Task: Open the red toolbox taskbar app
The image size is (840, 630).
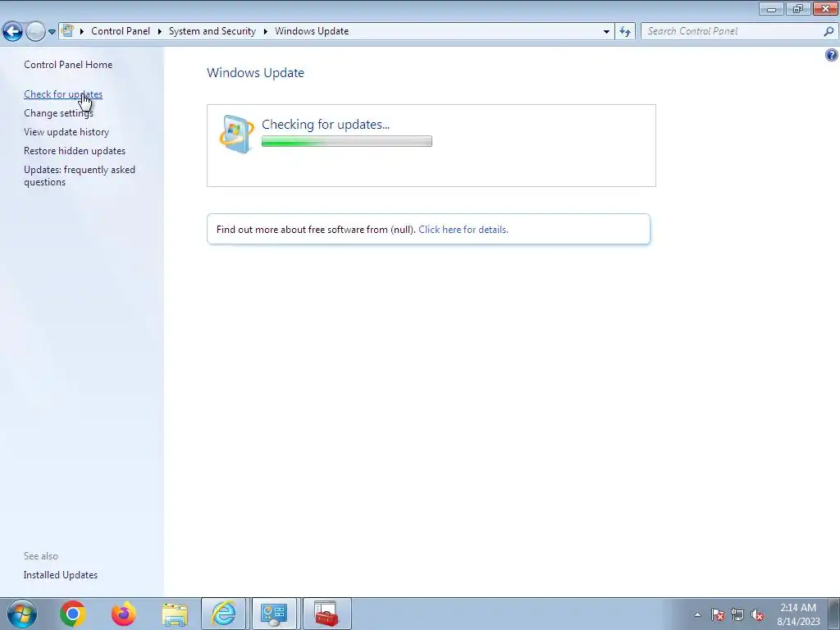Action: click(326, 614)
